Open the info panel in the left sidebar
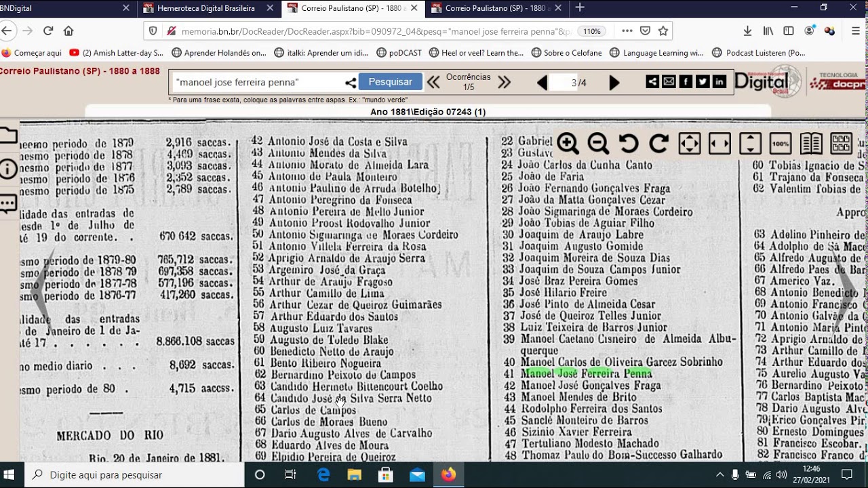868x488 pixels. [x=8, y=169]
